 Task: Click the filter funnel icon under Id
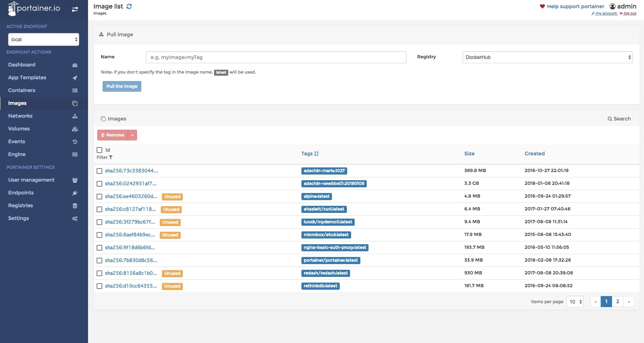click(x=111, y=157)
